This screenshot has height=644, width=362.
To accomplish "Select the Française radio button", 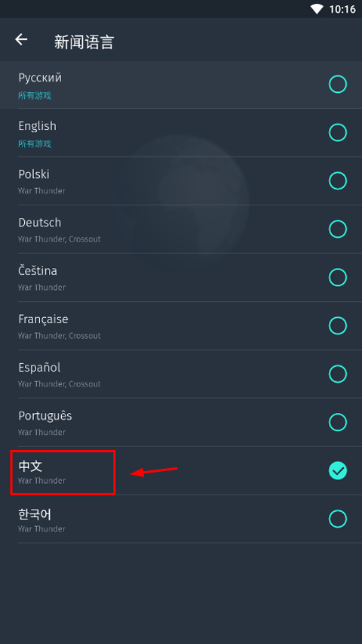I will 338,325.
